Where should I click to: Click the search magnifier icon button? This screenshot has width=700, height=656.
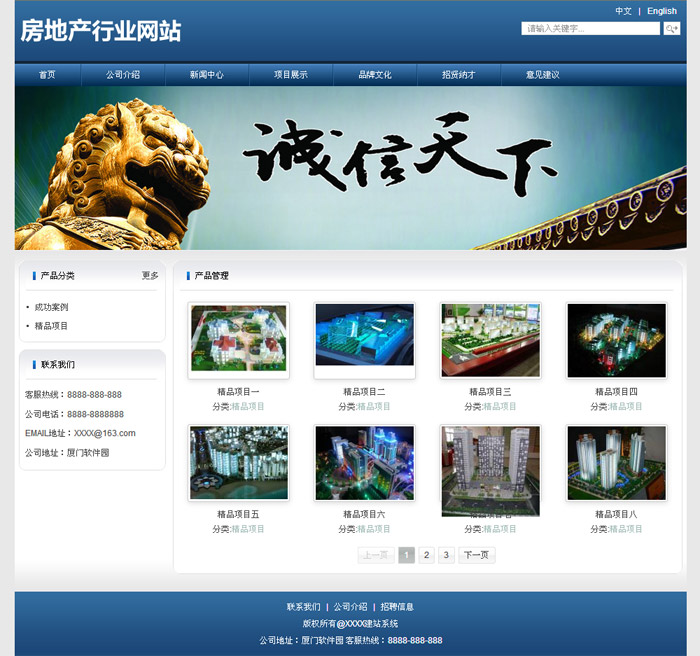pos(671,29)
